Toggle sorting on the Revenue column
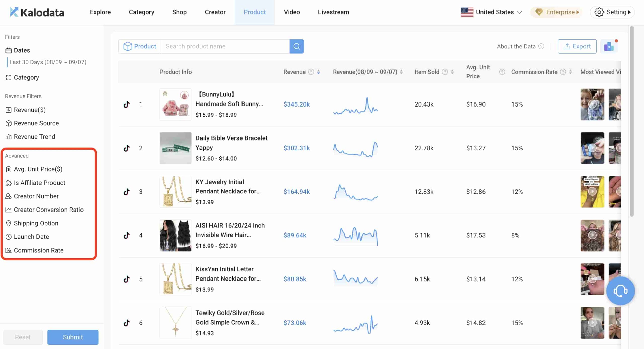Screen dimensions: 644x349 coord(319,72)
